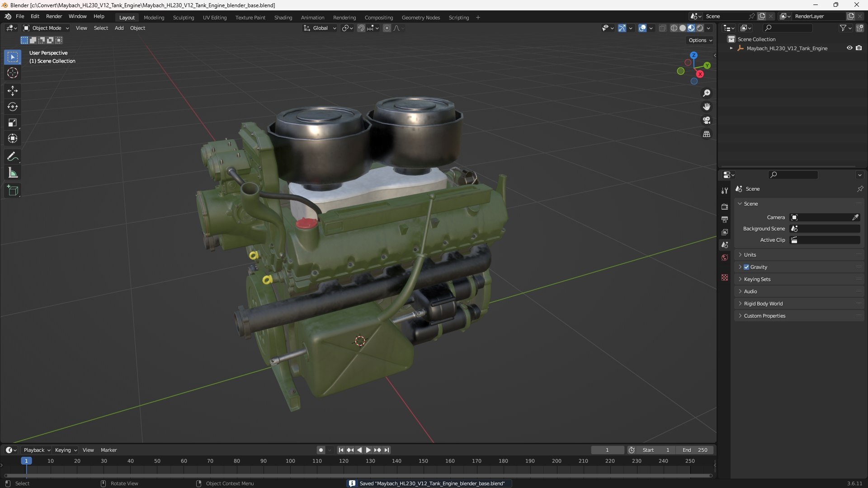
Task: Activate the Scale tool
Action: [x=13, y=122]
